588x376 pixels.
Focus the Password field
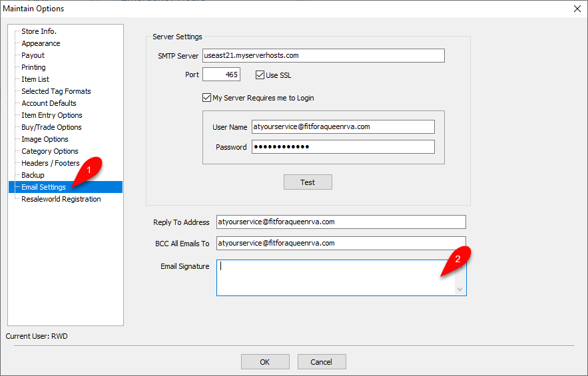[x=343, y=146]
